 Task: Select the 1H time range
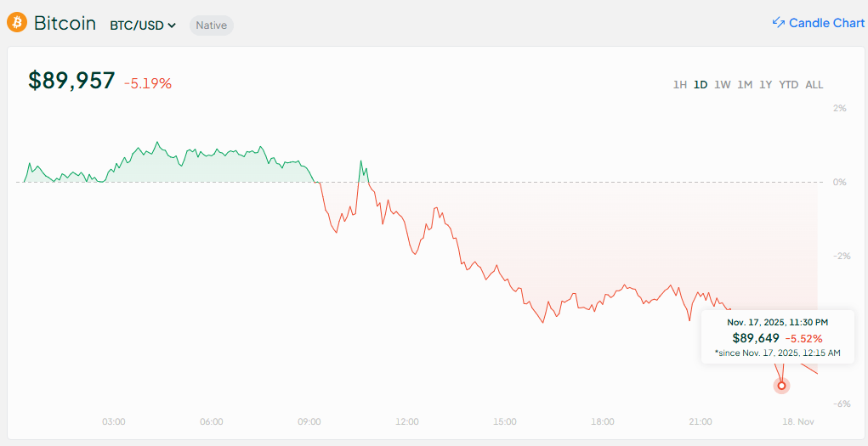click(680, 85)
